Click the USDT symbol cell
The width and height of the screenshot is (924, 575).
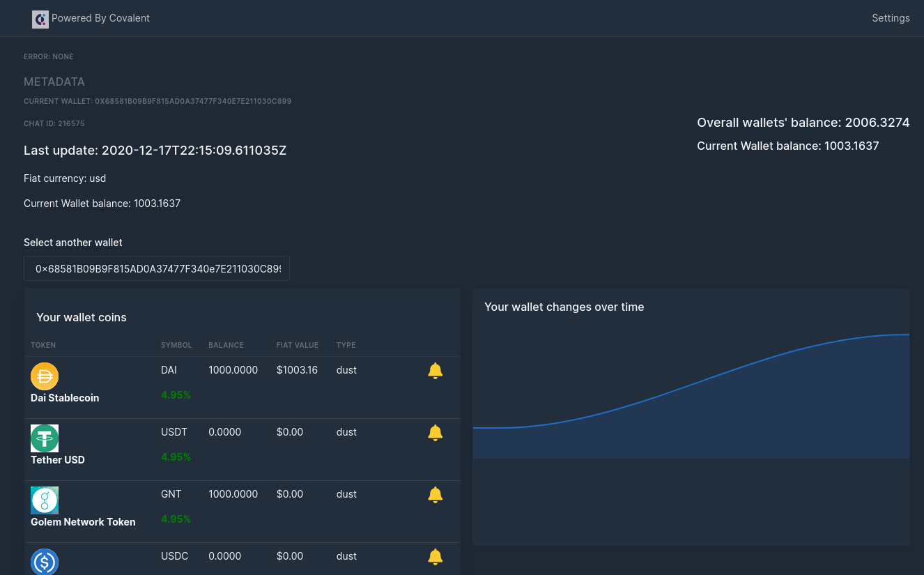174,432
